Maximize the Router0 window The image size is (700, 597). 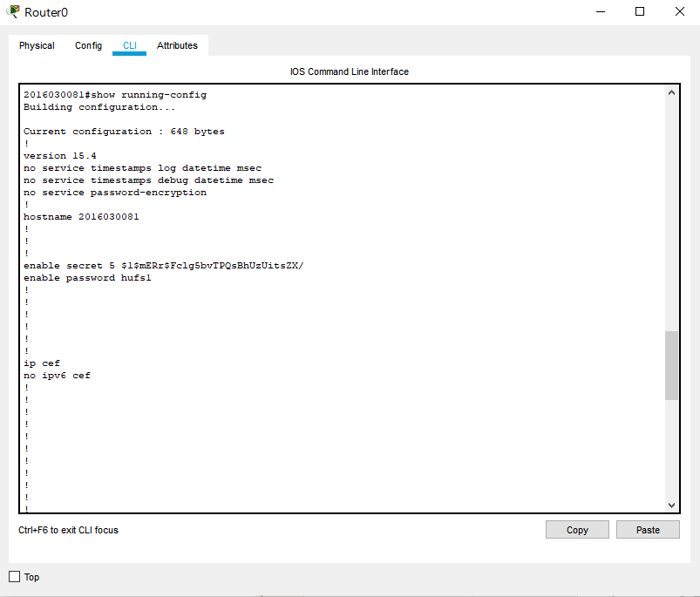[640, 12]
